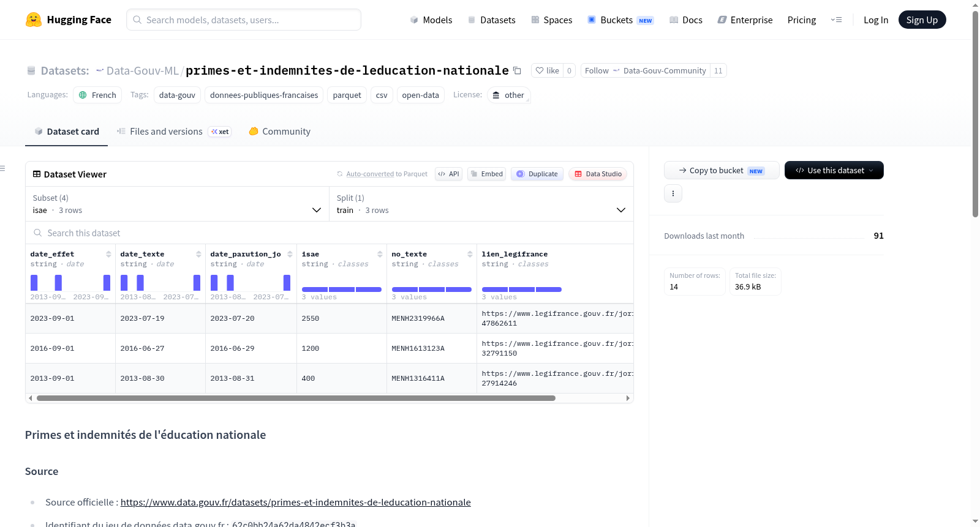
Task: Click the open-data tag
Action: (420, 95)
